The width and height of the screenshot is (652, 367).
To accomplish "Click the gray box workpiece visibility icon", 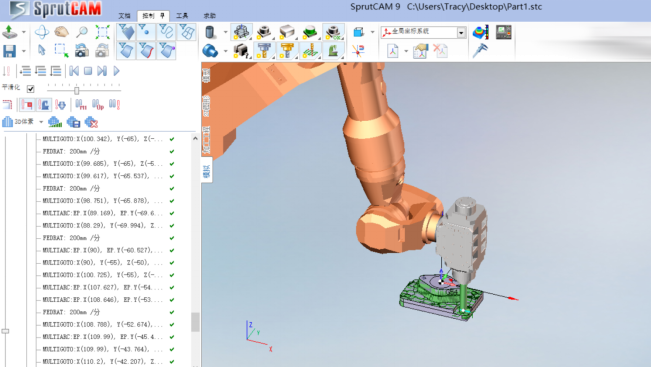I will pyautogui.click(x=287, y=32).
